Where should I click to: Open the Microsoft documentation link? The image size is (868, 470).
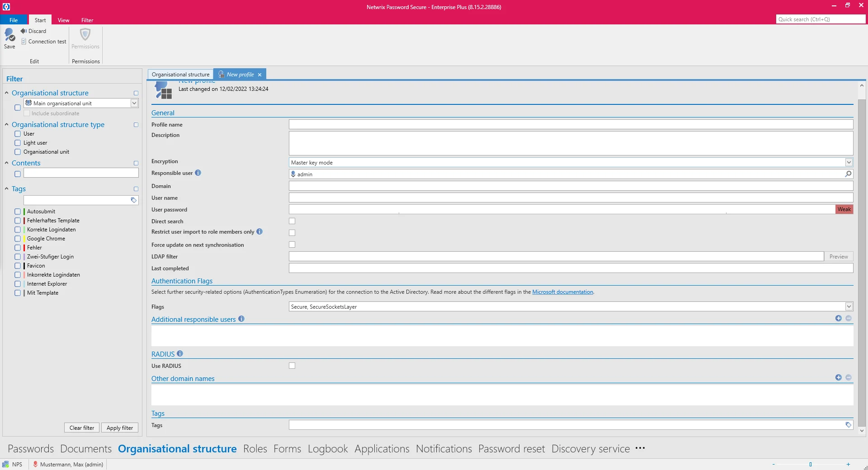562,292
